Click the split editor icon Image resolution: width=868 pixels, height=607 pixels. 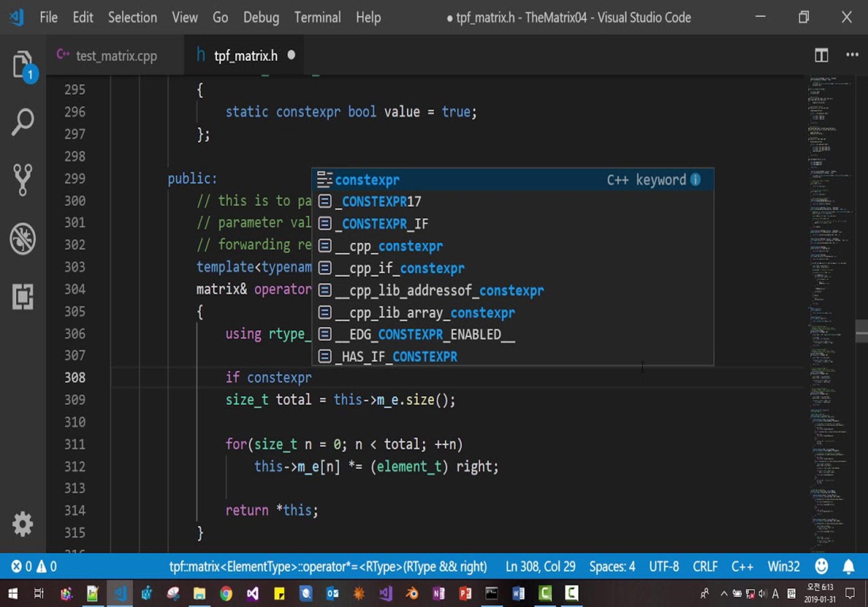click(821, 55)
